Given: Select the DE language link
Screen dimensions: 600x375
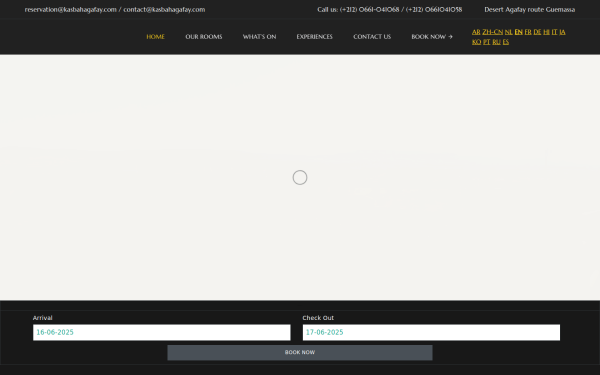Looking at the screenshot, I should (x=537, y=32).
